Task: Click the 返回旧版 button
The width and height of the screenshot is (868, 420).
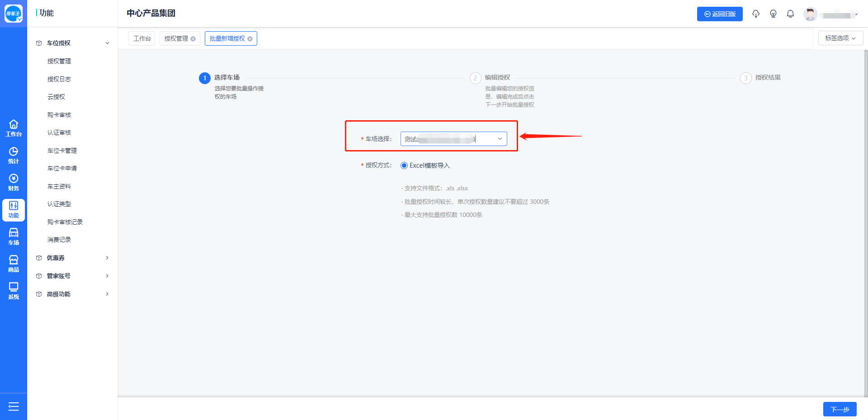Action: coord(720,14)
